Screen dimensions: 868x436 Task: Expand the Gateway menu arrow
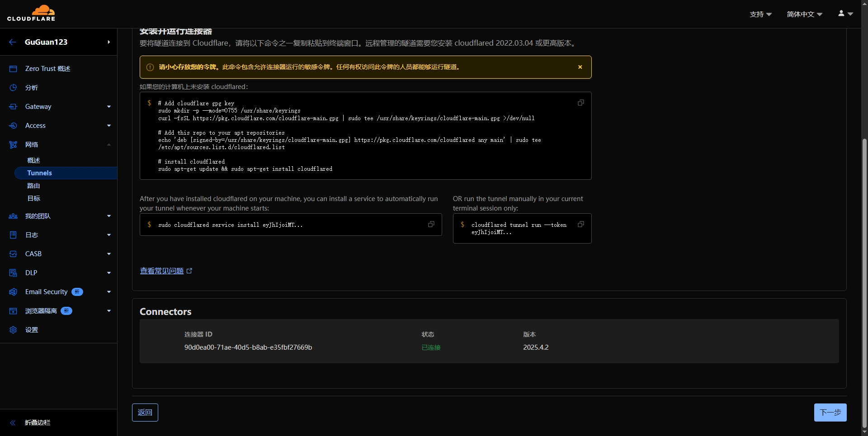pos(109,107)
